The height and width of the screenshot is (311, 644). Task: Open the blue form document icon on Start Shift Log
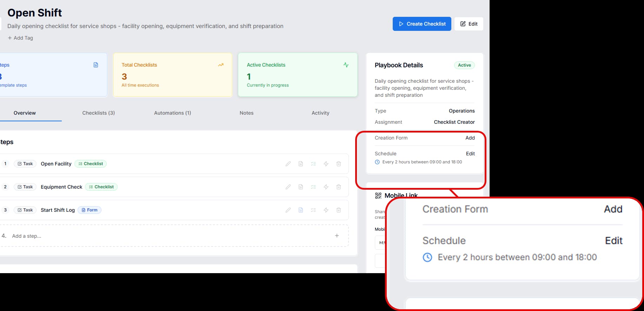301,210
